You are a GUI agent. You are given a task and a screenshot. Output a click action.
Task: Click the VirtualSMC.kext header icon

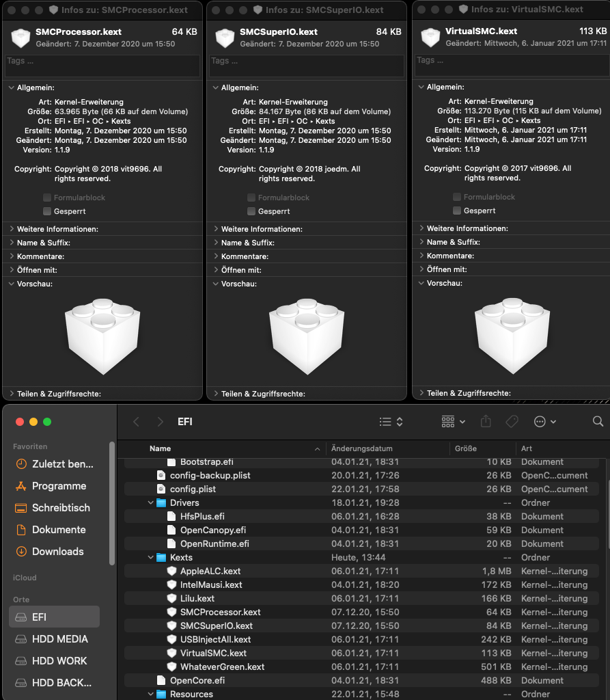430,37
